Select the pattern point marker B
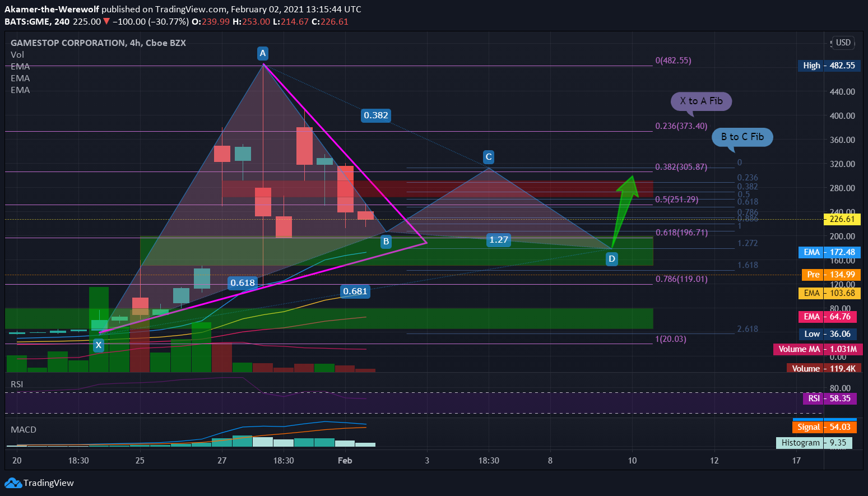The image size is (868, 496). click(386, 242)
